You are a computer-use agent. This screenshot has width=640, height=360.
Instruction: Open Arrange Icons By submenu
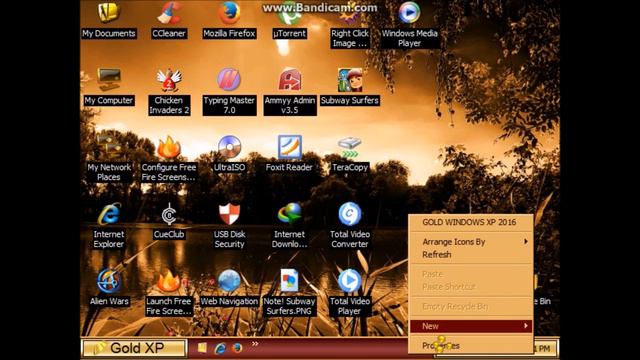(471, 242)
